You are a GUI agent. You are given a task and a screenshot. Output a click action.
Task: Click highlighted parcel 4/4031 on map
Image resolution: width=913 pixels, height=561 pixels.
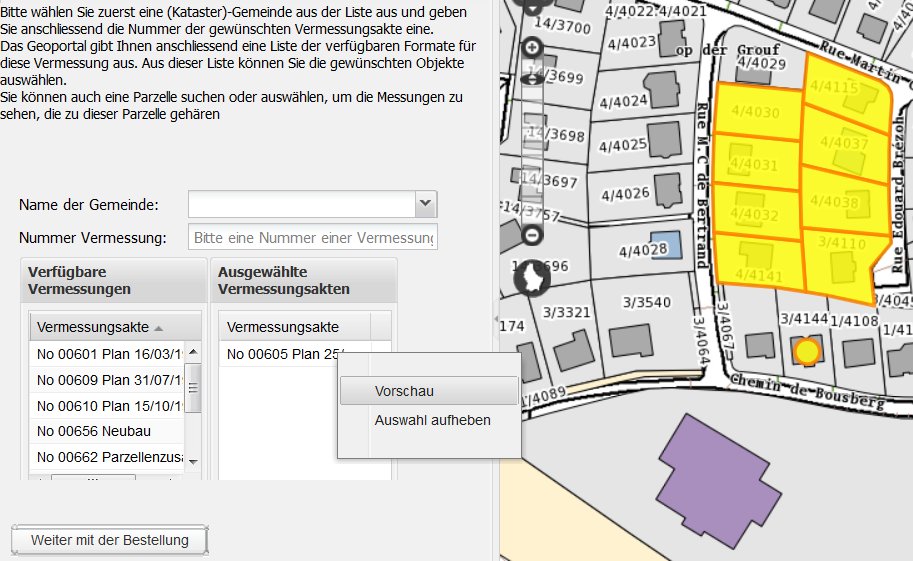(x=757, y=162)
